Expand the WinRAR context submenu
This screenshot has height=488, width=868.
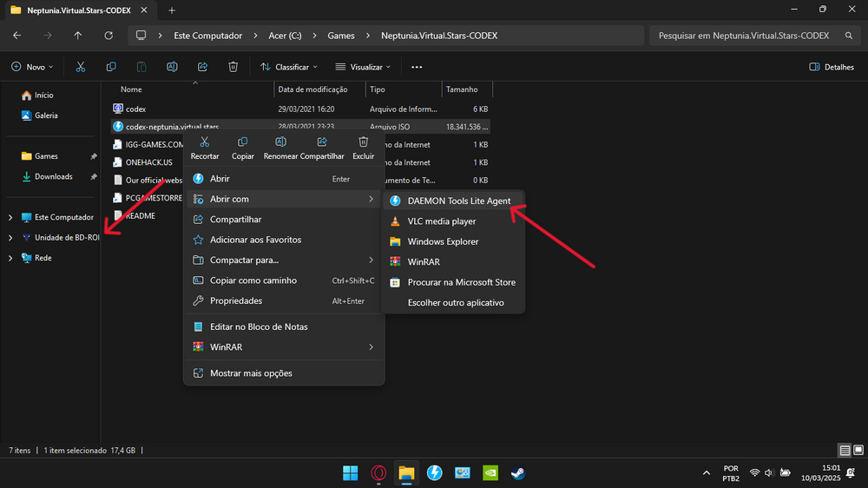pos(284,347)
